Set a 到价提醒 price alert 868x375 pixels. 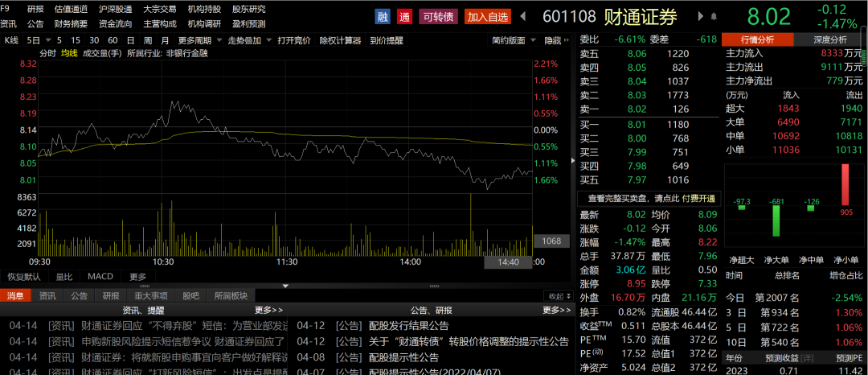point(387,40)
